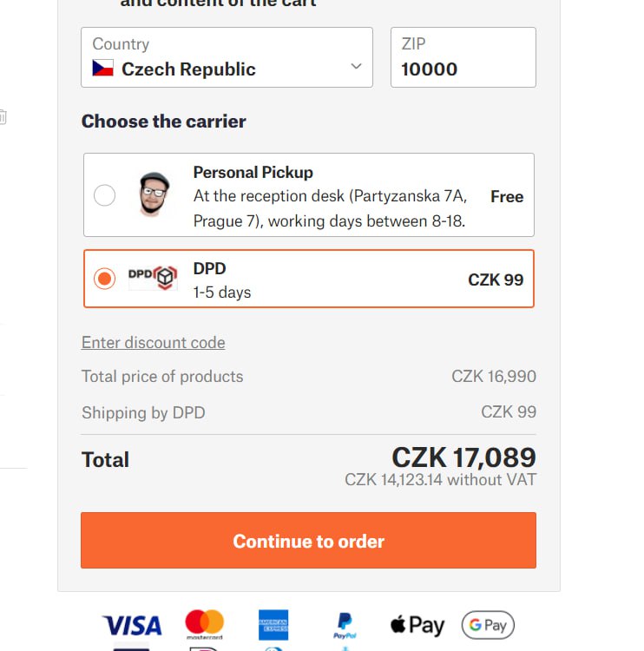Screen dimensions: 644x651
Task: Click the Google Pay logo
Action: tap(487, 625)
